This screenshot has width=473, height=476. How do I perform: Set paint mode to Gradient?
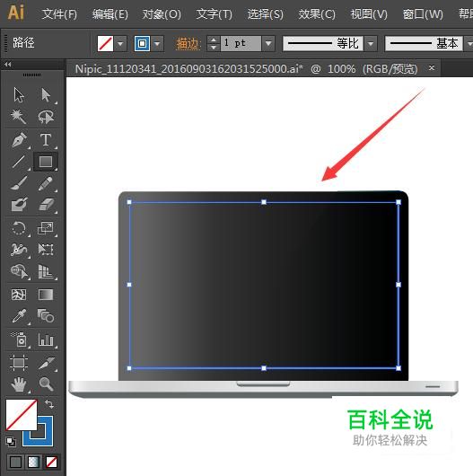pos(33,463)
